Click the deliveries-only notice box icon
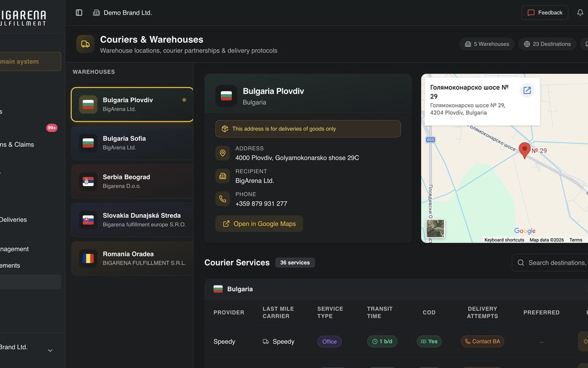The width and height of the screenshot is (588, 368). [225, 129]
